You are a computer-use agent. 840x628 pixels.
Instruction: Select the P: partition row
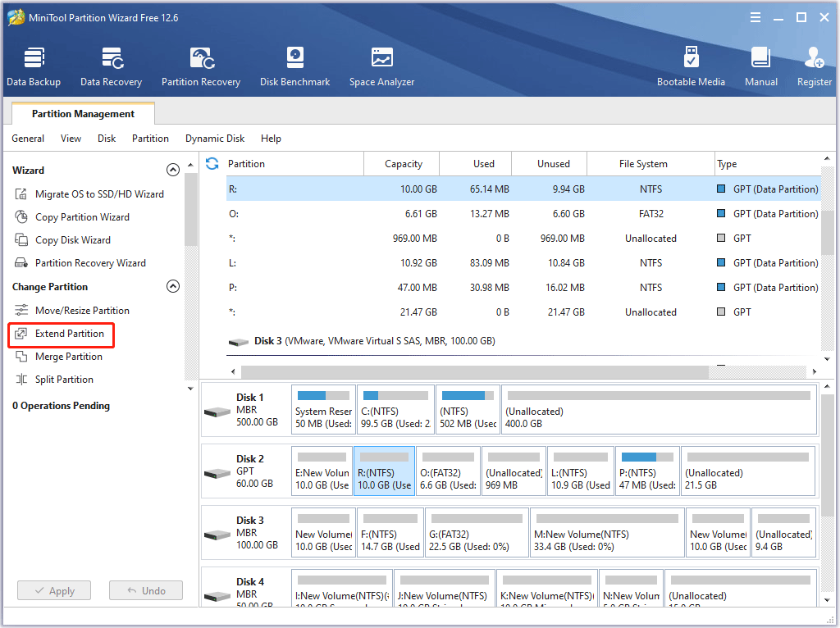[523, 288]
